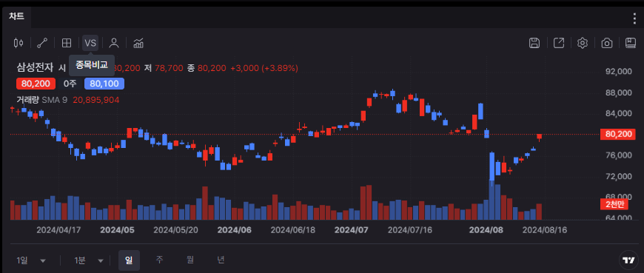Image resolution: width=644 pixels, height=273 pixels.
Task: Click the 0주 quantity field
Action: point(70,84)
